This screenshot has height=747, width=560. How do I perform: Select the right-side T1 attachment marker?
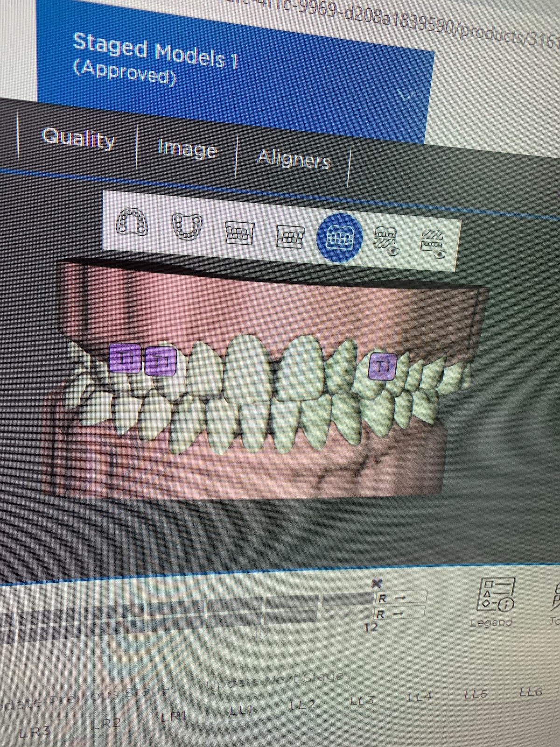point(383,366)
